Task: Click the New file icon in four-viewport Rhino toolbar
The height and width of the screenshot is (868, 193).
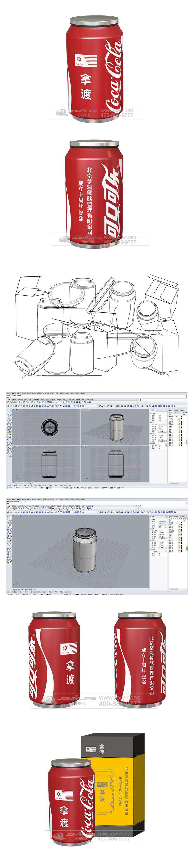Action: tap(8, 402)
